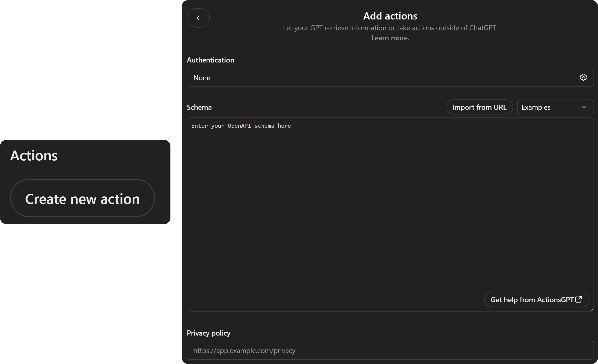Screen dimensions: 598x364
Task: Focus the Privacy policy URL field
Action: tap(388, 350)
